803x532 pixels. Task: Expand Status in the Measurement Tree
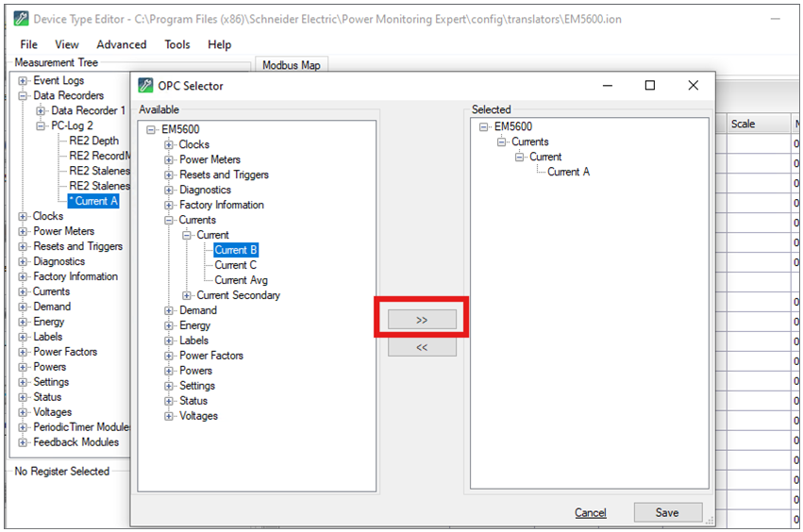click(23, 397)
